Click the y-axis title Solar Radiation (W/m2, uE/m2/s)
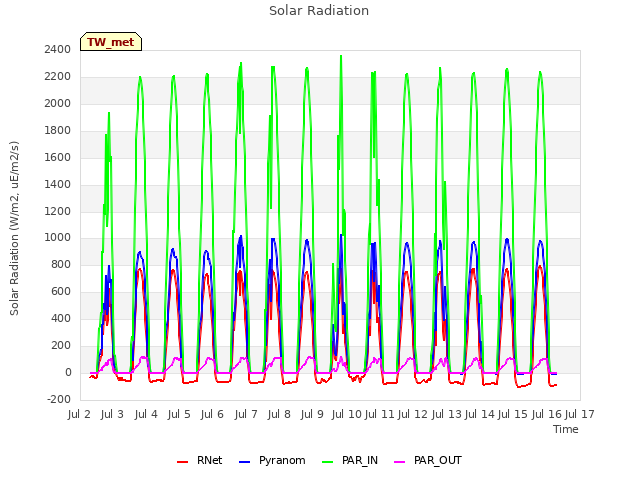 point(14,228)
